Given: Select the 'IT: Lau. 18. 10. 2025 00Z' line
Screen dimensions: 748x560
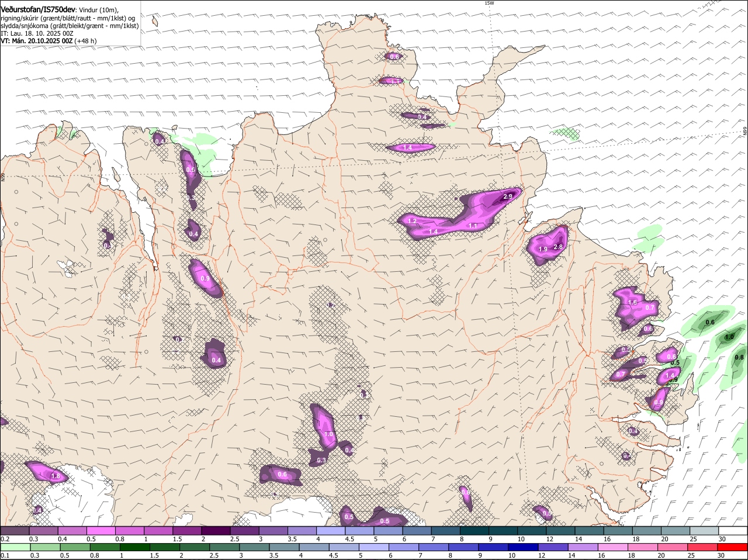Looking at the screenshot, I should pyautogui.click(x=37, y=33).
